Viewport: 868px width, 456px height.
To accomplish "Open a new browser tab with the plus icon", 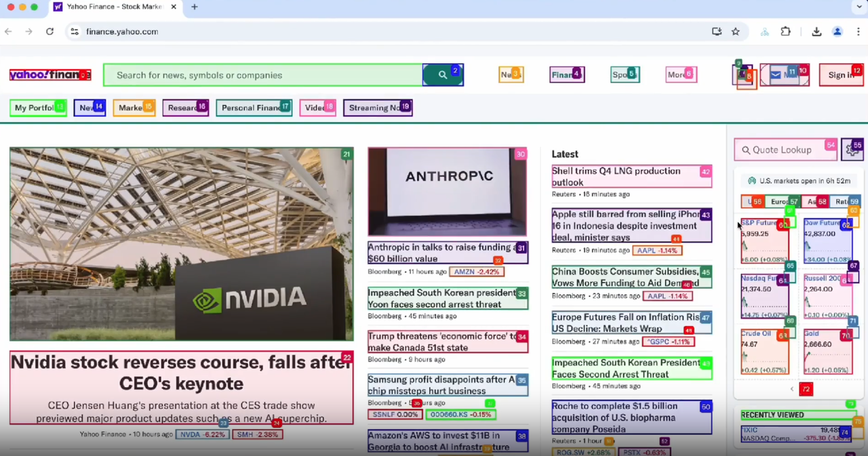I will click(x=195, y=7).
